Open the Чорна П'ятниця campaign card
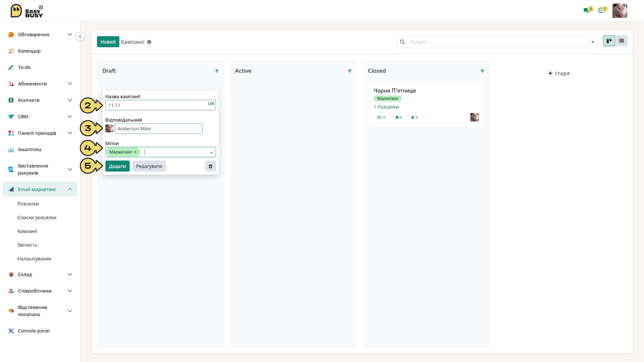This screenshot has width=644, height=362. [x=426, y=105]
